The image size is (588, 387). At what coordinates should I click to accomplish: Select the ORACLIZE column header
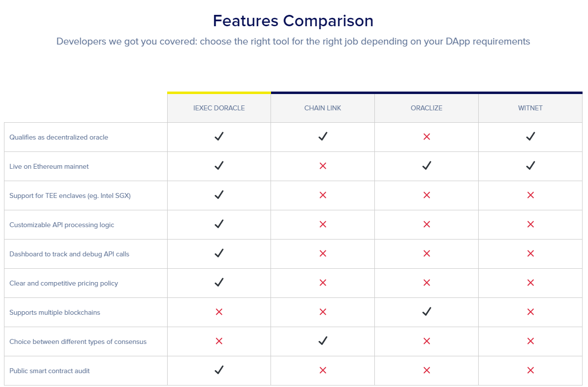[x=426, y=108]
